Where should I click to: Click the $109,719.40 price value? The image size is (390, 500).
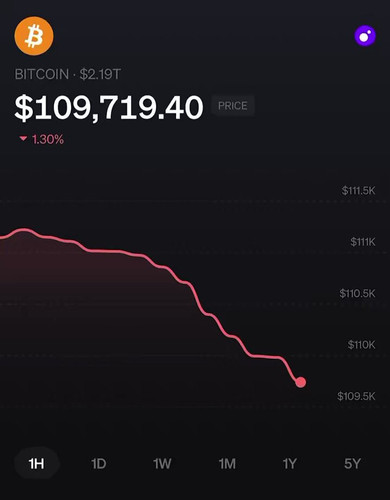point(109,107)
